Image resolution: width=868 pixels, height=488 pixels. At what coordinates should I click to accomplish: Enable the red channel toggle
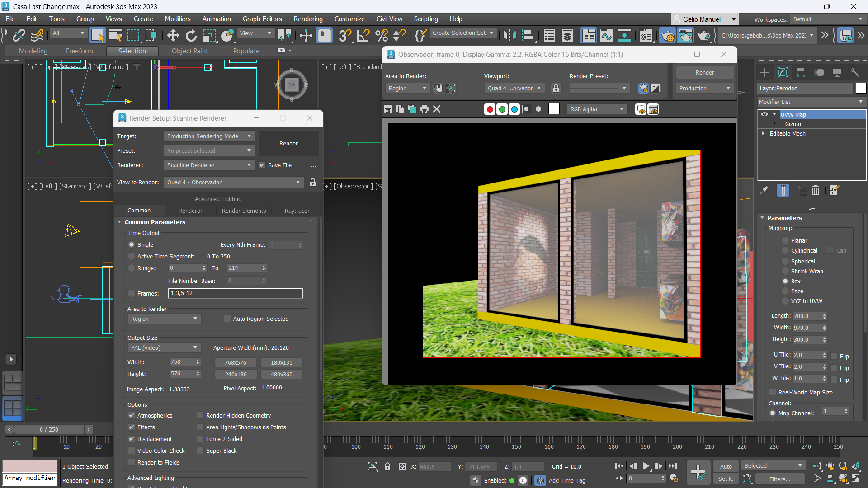(x=490, y=109)
